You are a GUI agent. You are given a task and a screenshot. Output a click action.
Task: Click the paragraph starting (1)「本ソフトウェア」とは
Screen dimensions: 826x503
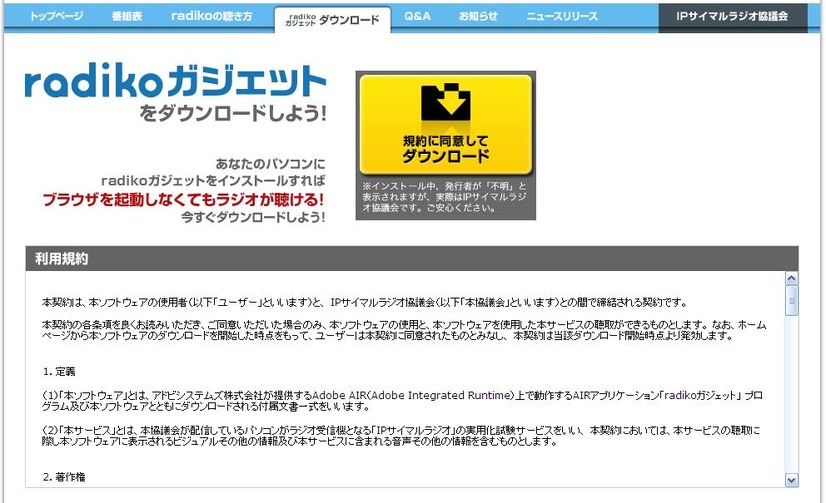point(402,401)
